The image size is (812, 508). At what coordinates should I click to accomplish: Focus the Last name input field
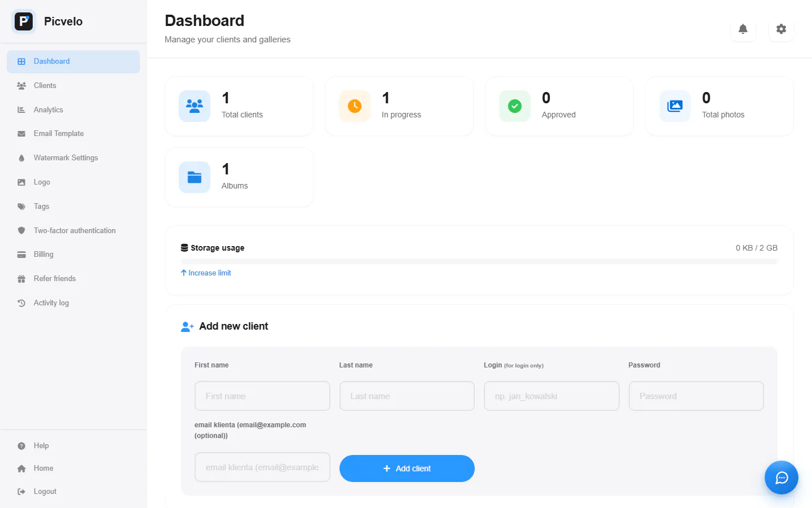tap(407, 396)
